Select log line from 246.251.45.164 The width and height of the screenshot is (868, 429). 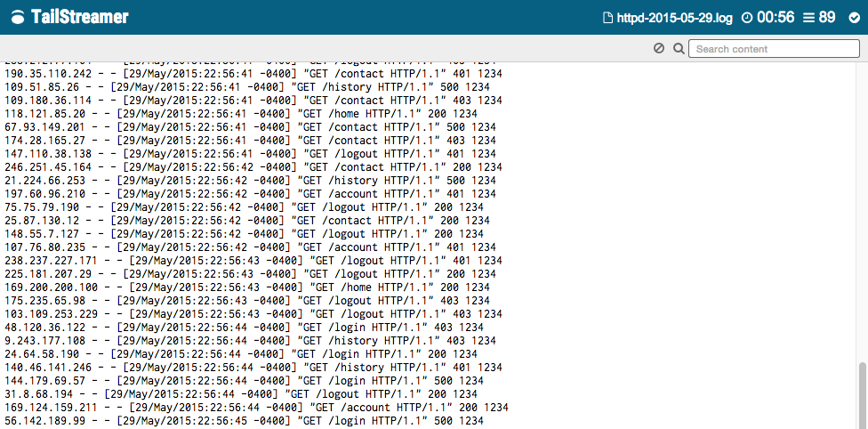[253, 166]
